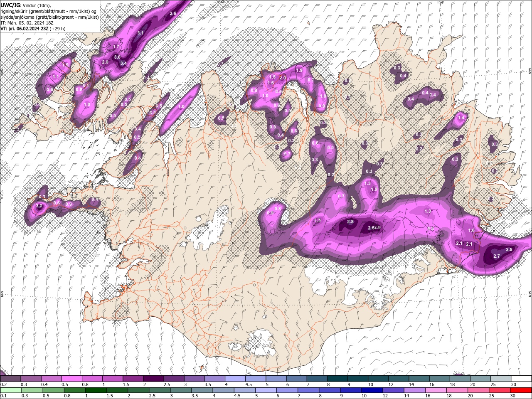Pick the dark mauve 0.2–0.3 swatch in snow legend
This screenshot has width=532, height=399.
tap(10, 379)
